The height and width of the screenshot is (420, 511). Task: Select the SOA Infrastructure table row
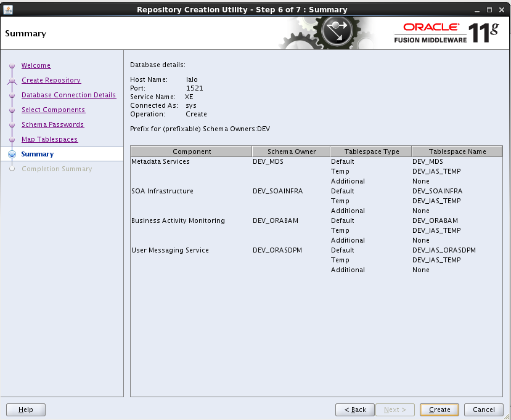click(x=162, y=192)
